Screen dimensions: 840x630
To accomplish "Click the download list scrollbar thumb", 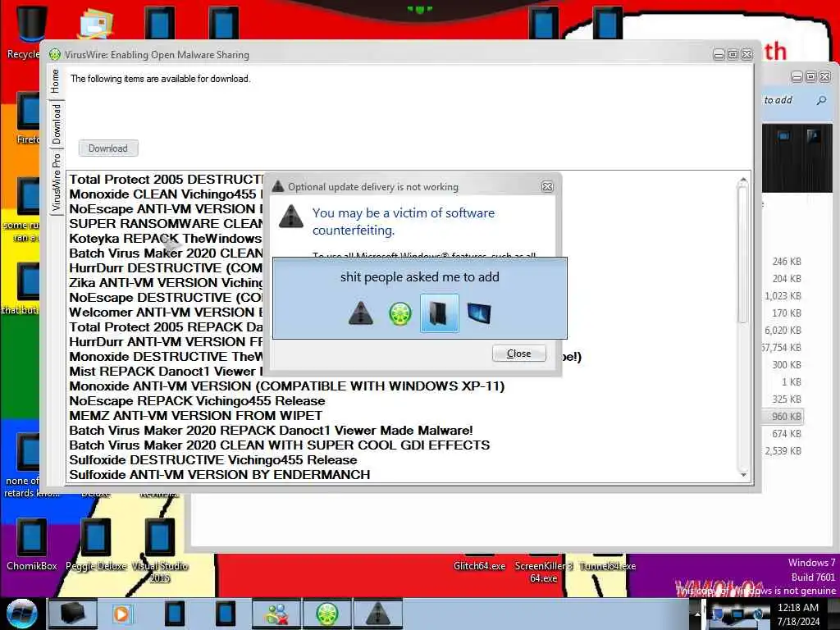I will tap(742, 254).
